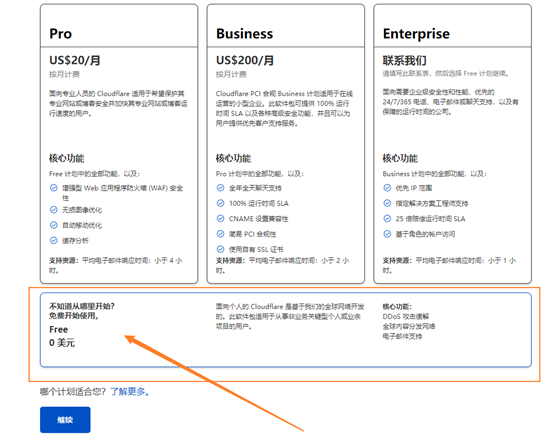Click checkmark icon next to 无损图像优化
Image resolution: width=553 pixels, height=444 pixels.
point(54,210)
